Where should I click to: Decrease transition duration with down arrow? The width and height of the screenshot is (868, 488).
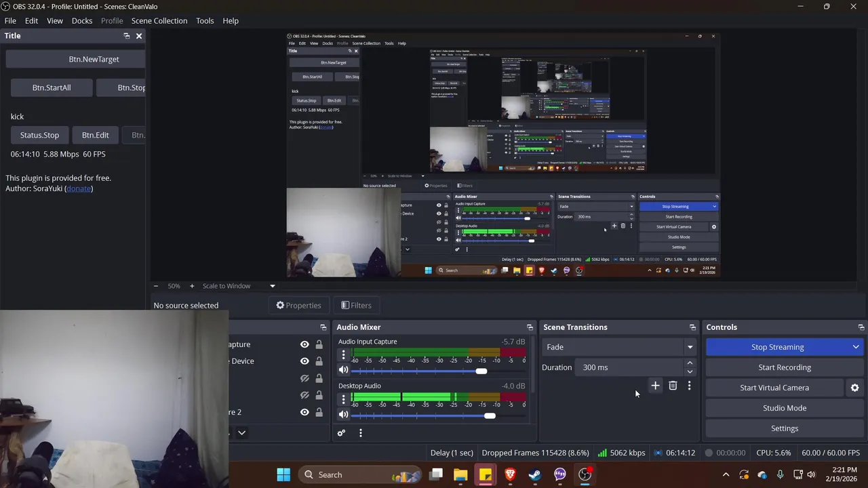click(690, 371)
